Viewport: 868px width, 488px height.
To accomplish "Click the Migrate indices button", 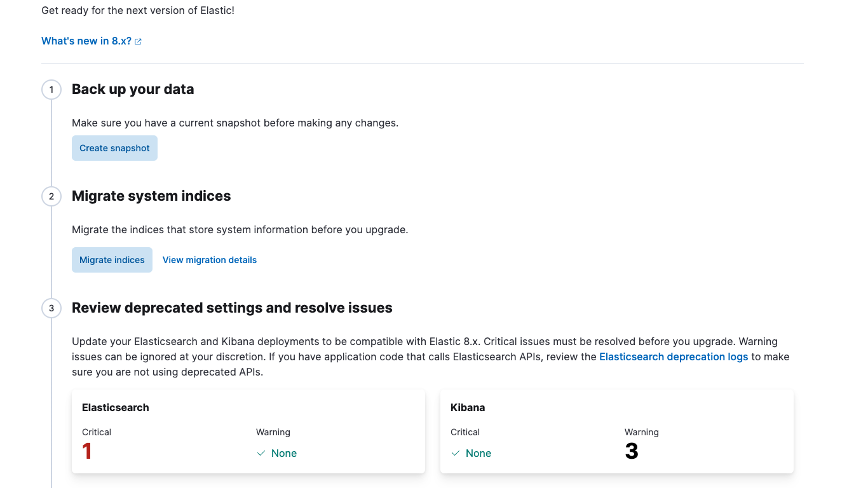I will coord(112,259).
